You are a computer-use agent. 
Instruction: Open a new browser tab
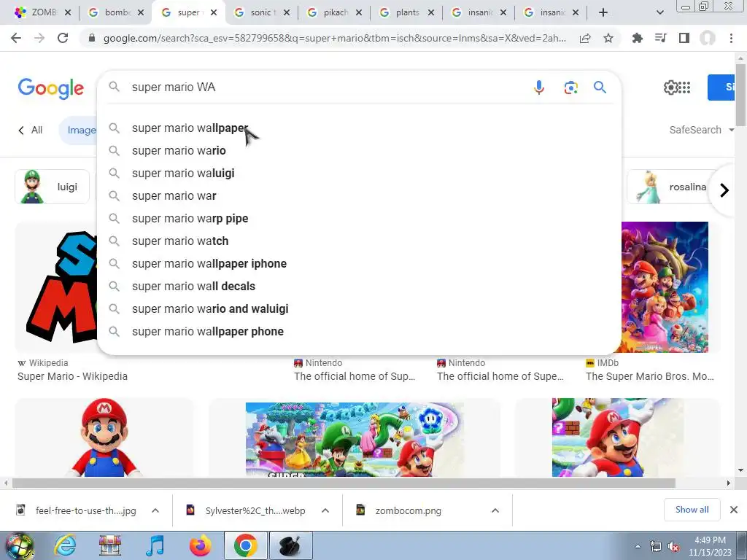coord(603,12)
